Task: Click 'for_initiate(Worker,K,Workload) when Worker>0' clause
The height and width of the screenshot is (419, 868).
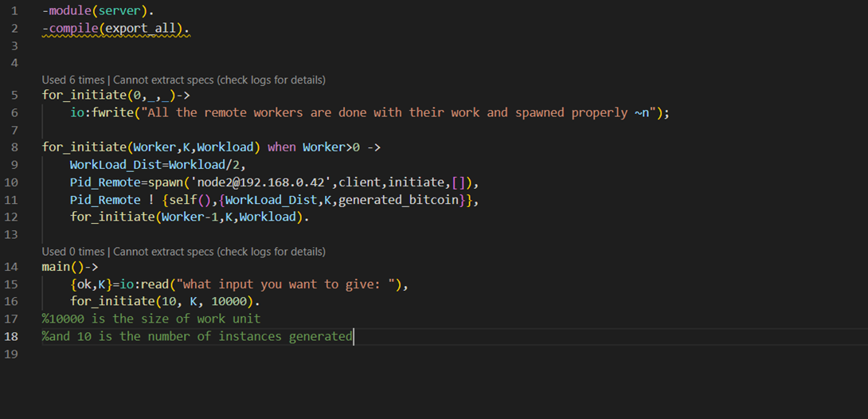Action: (x=211, y=147)
